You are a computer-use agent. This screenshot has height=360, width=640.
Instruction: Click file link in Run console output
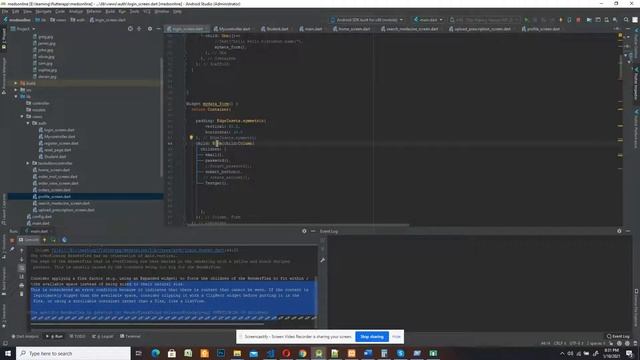(x=138, y=250)
